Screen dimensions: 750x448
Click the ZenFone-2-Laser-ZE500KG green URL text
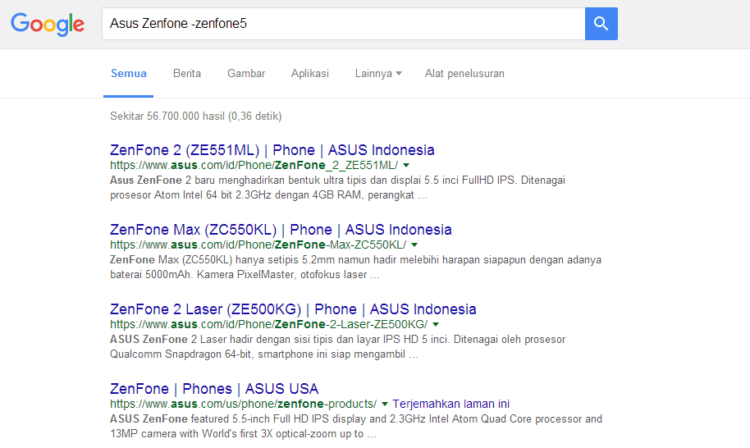pyautogui.click(x=269, y=324)
